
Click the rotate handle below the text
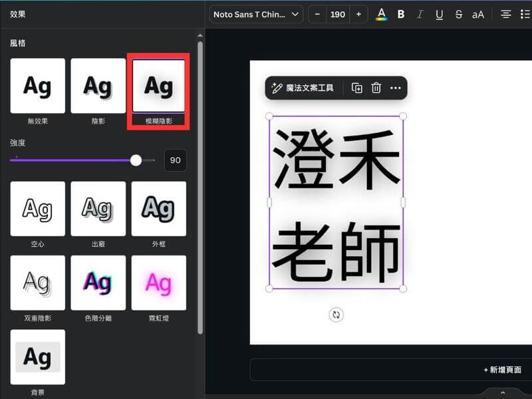[x=336, y=315]
